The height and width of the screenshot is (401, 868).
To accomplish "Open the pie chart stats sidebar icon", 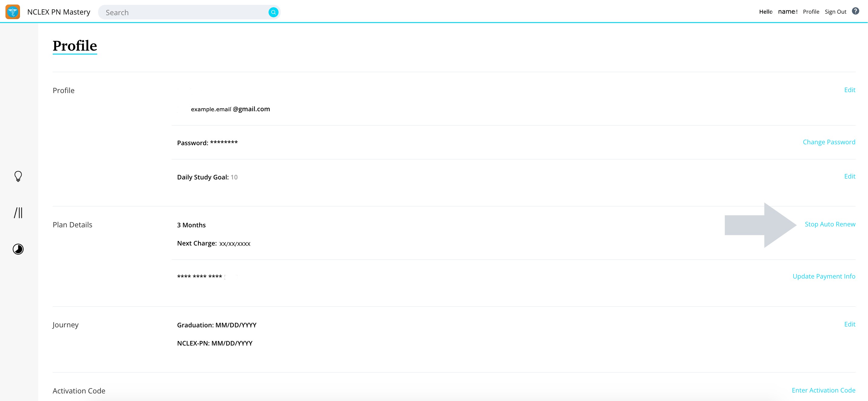I will 18,249.
